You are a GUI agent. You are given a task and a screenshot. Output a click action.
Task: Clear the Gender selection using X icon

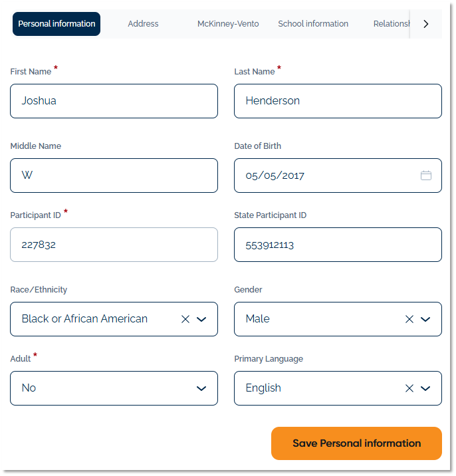(409, 319)
